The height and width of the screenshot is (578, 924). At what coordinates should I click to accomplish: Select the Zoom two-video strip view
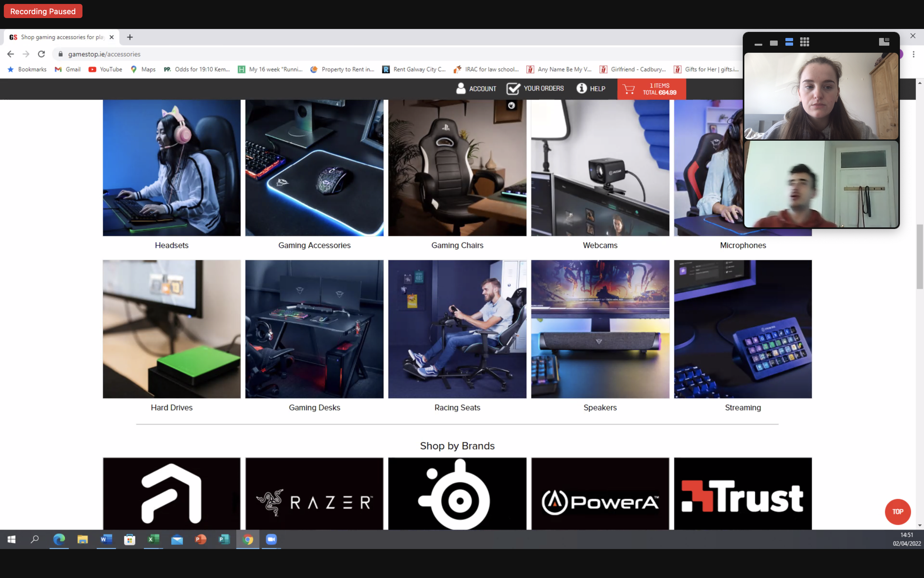point(789,42)
